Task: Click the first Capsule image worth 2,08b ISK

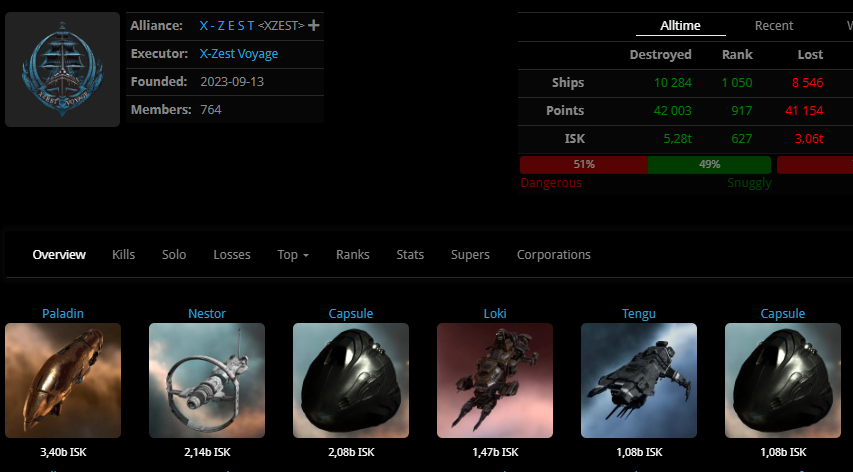Action: (x=351, y=380)
